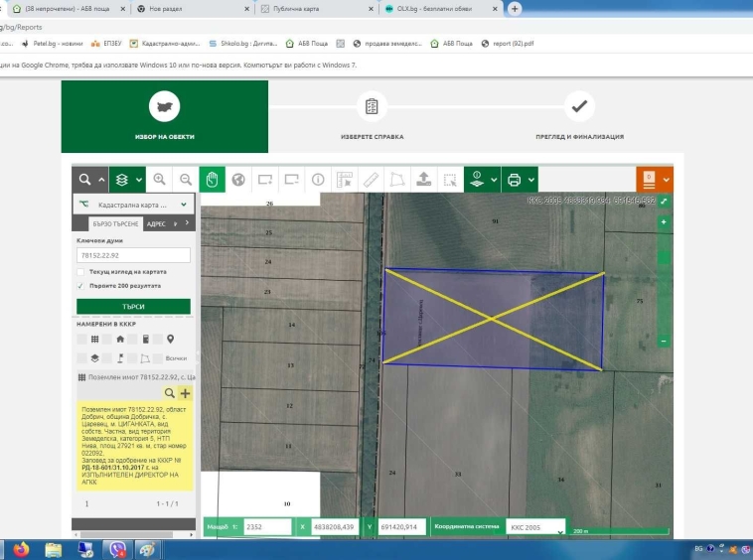Select the ruler measure distance tool
The width and height of the screenshot is (753, 560).
pyautogui.click(x=371, y=180)
